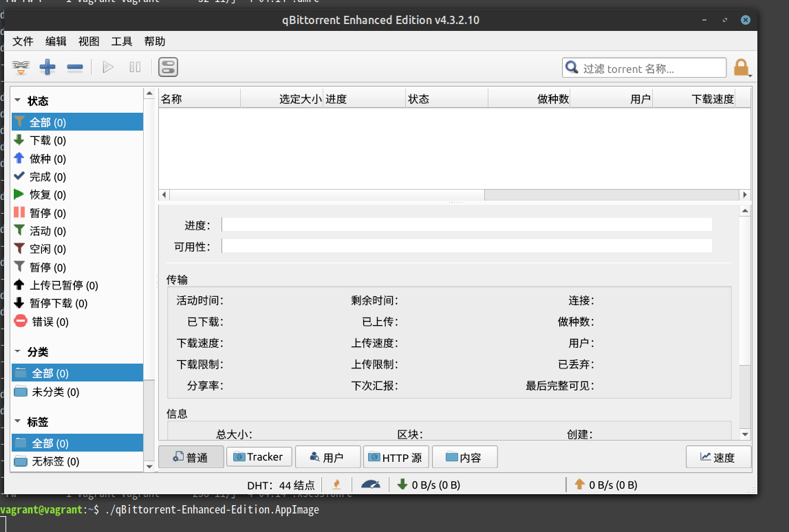Open the 文件 menu

(23, 41)
